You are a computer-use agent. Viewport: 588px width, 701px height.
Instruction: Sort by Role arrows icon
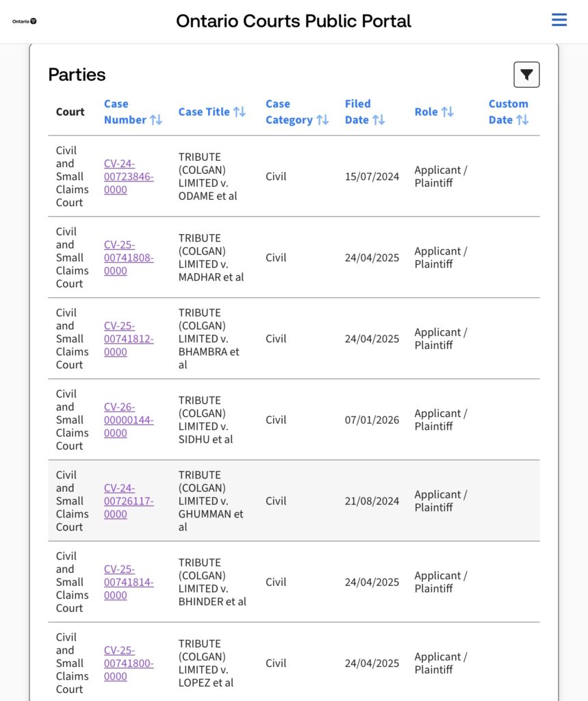tap(448, 112)
